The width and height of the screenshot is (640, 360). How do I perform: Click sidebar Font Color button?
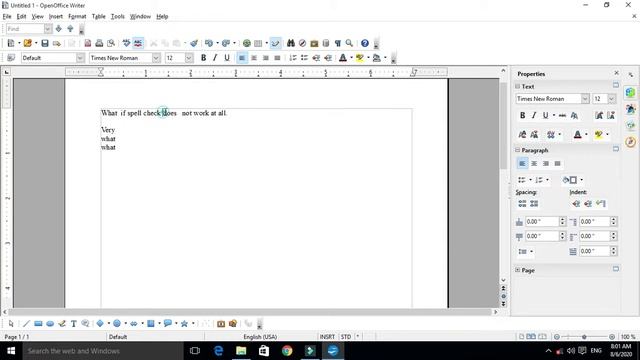click(577, 134)
